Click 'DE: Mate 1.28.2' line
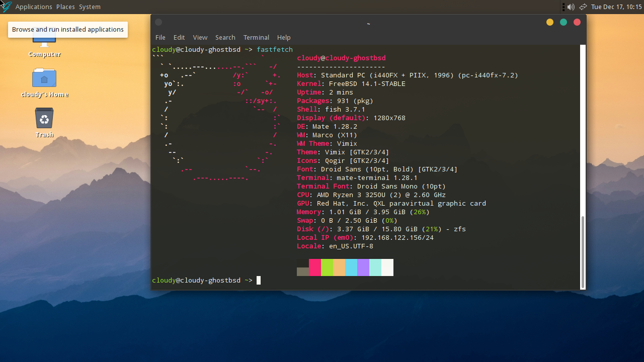The image size is (644, 362). pos(327,126)
